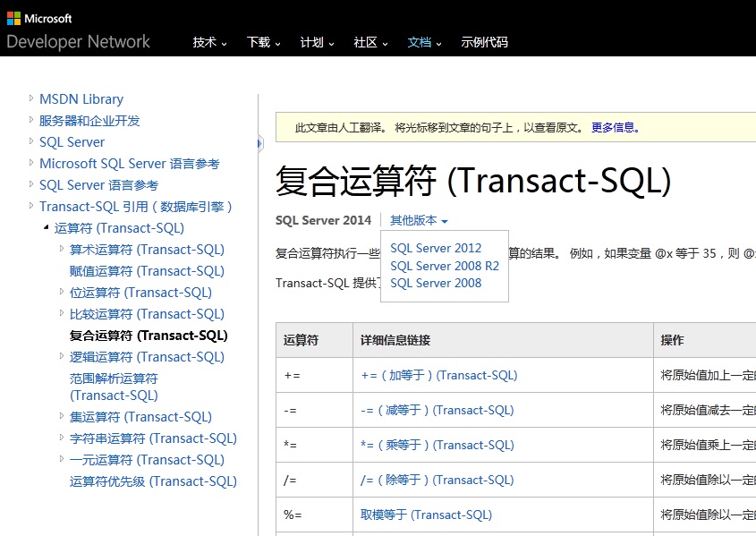Click the %= operator cell
This screenshot has height=536, width=756.
tap(314, 515)
